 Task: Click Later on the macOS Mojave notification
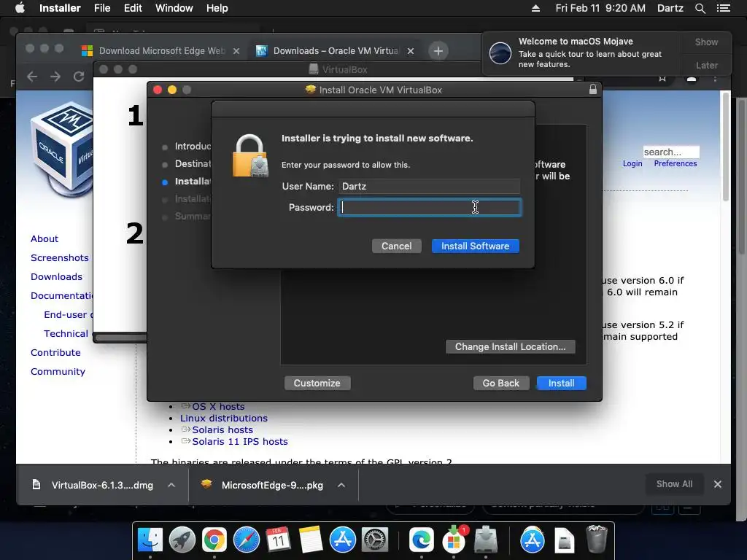[706, 65]
